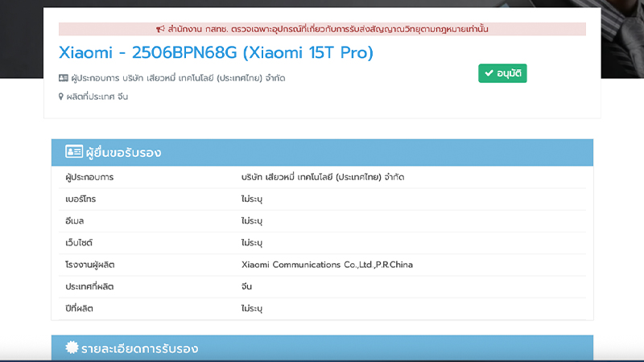Click the green อนุมัติ status button
Viewport: 644px width, 362px height.
pyautogui.click(x=502, y=73)
